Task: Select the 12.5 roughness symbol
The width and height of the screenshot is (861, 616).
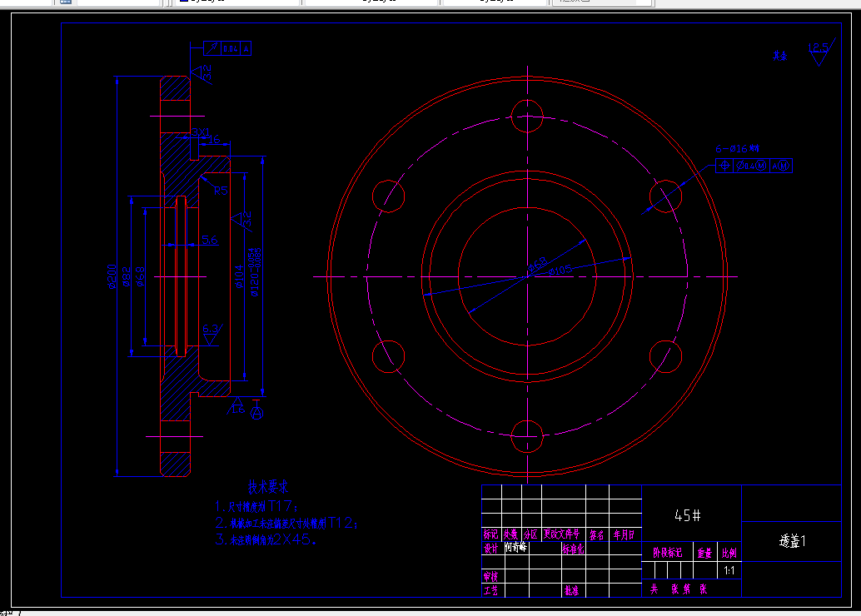Action: 820,52
